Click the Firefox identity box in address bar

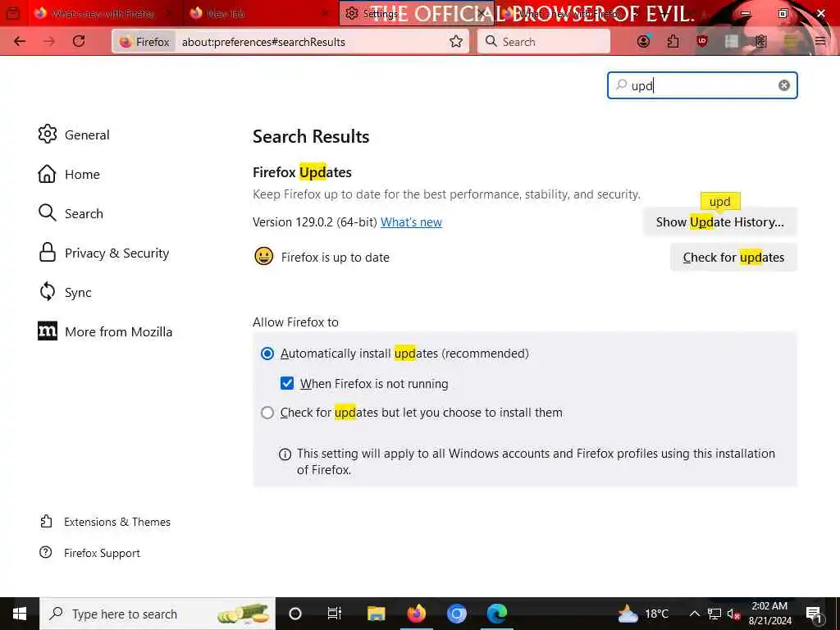(x=144, y=41)
